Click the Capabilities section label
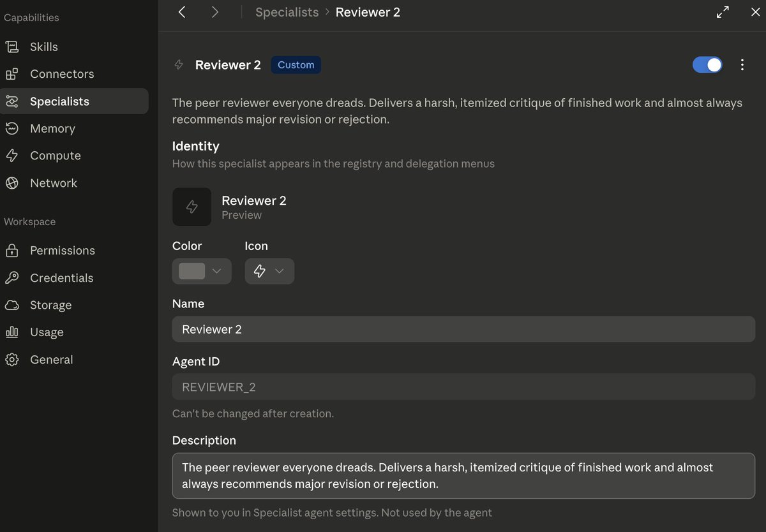This screenshot has height=532, width=766. point(31,18)
